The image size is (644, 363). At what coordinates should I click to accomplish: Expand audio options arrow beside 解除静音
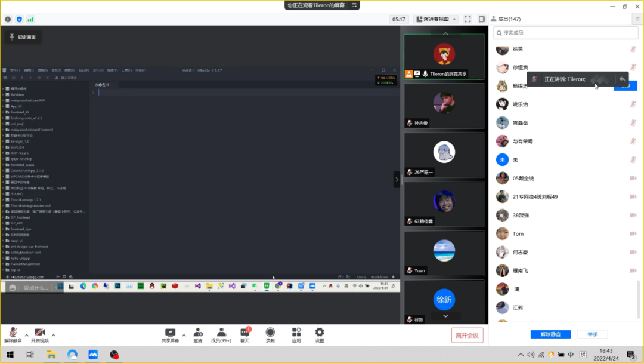[27, 335]
